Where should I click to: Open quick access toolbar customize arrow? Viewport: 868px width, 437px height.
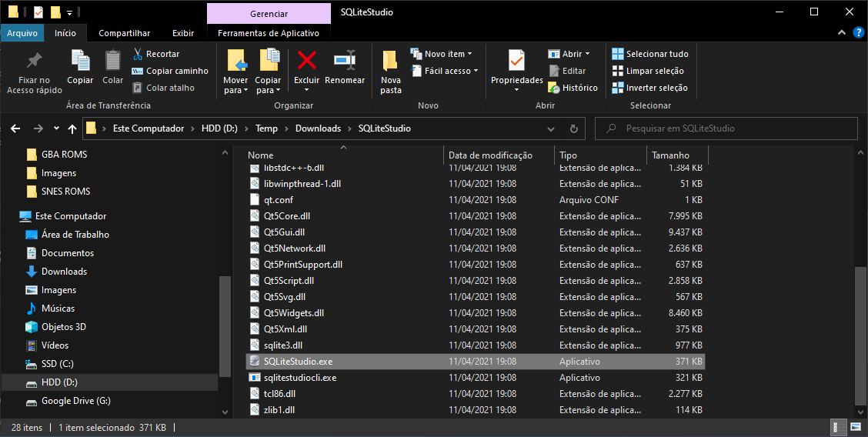tap(70, 12)
